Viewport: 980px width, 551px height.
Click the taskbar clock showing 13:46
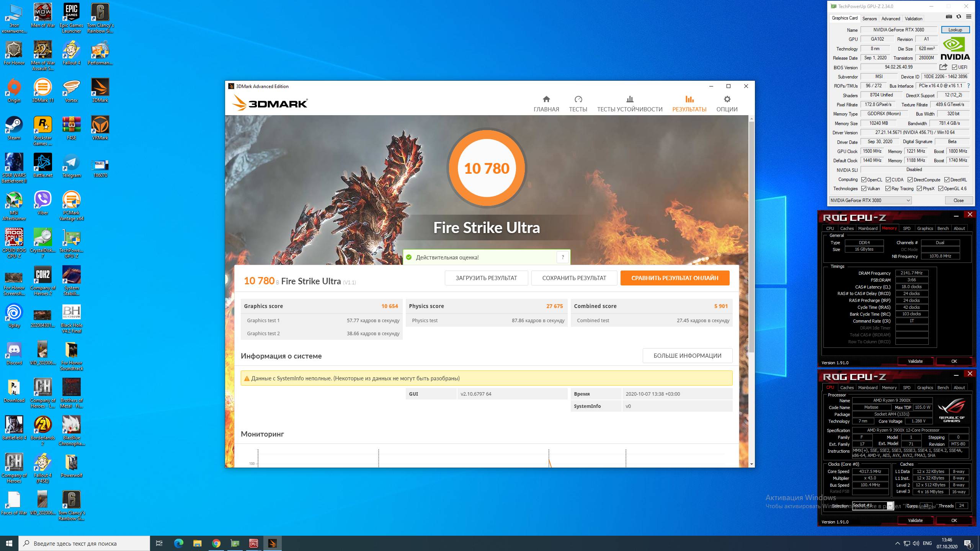(x=947, y=543)
